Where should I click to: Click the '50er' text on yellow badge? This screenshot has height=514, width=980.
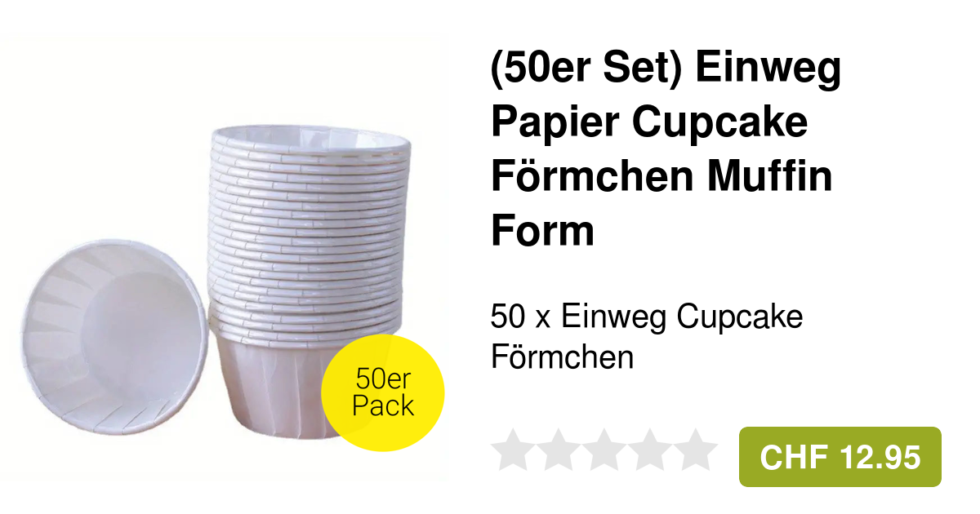tap(384, 379)
